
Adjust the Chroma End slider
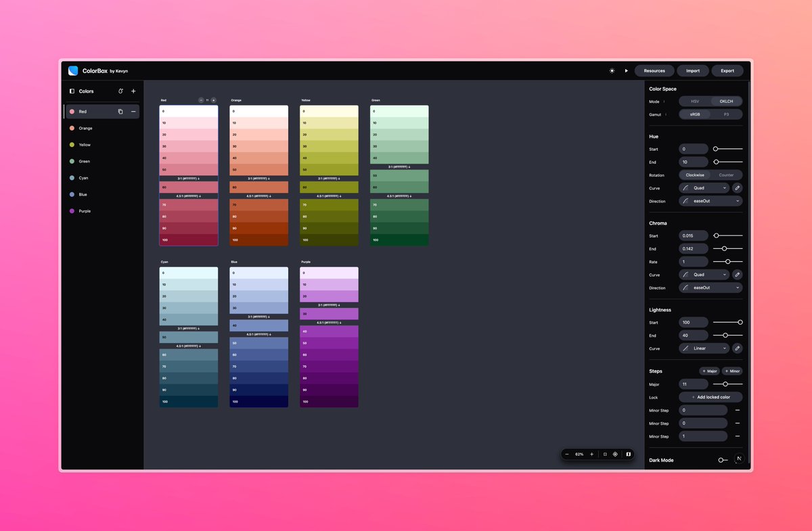pyautogui.click(x=727, y=249)
